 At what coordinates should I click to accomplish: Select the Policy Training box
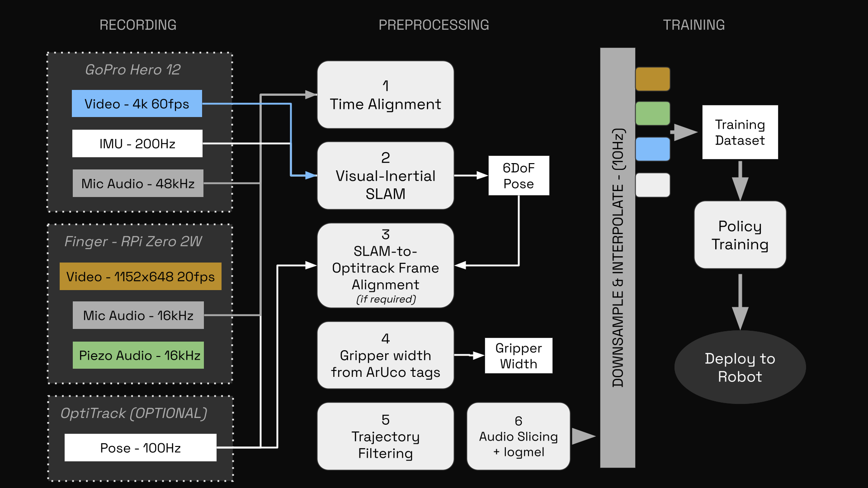[740, 235]
